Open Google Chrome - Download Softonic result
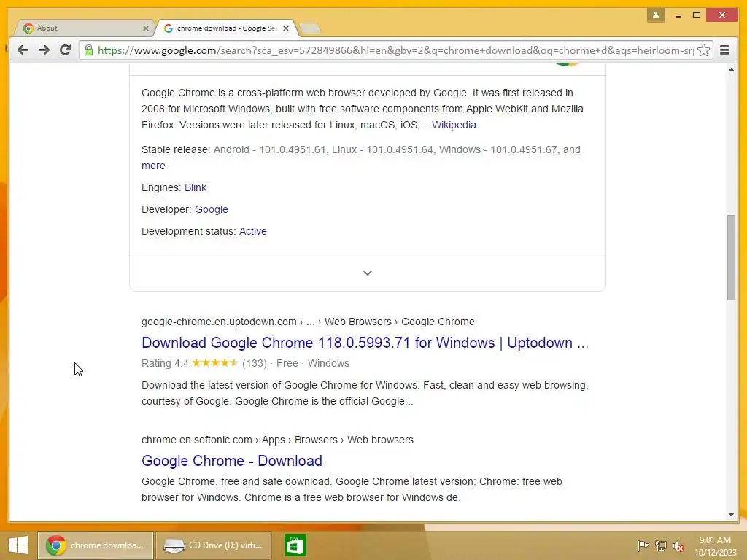This screenshot has height=560, width=747. pyautogui.click(x=231, y=461)
